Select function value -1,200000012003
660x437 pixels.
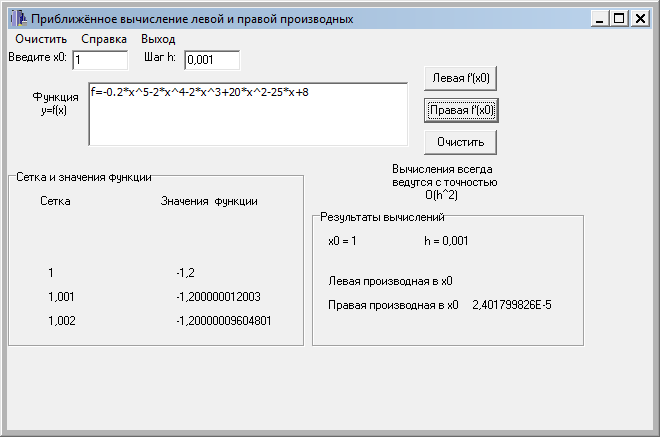tap(218, 297)
